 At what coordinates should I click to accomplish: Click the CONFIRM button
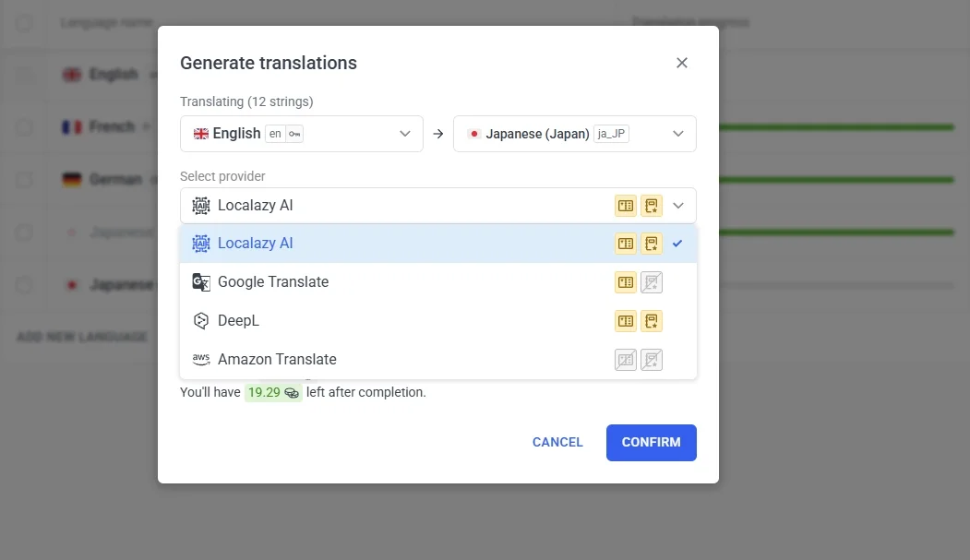click(x=652, y=443)
